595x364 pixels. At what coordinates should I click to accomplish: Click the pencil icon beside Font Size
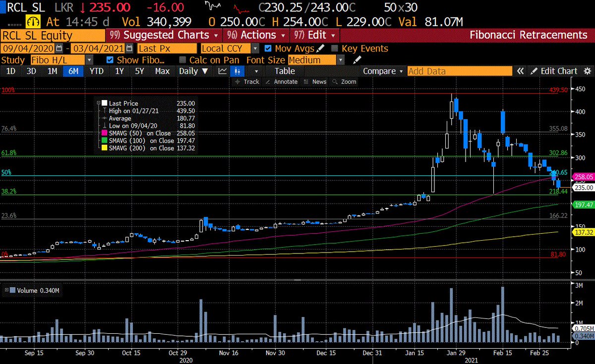coord(357,60)
